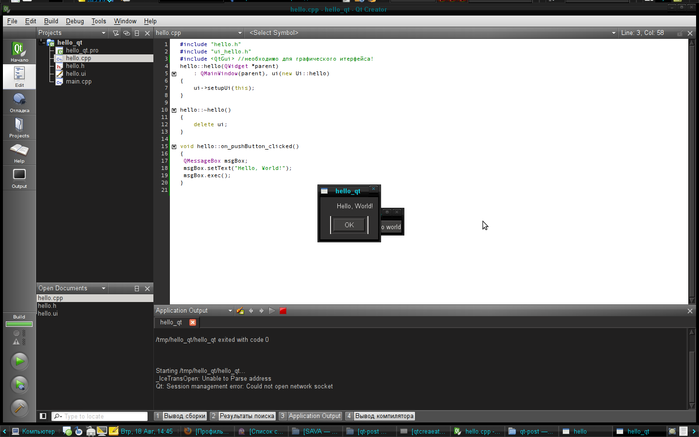Open the Projects mode in sidebar
Screen dimensions: 699x437
[19, 128]
